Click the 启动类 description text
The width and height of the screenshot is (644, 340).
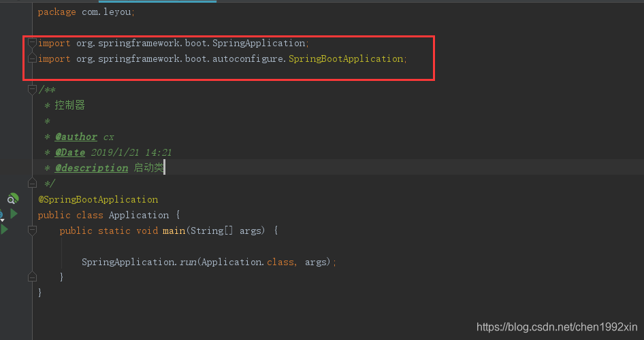coord(148,167)
